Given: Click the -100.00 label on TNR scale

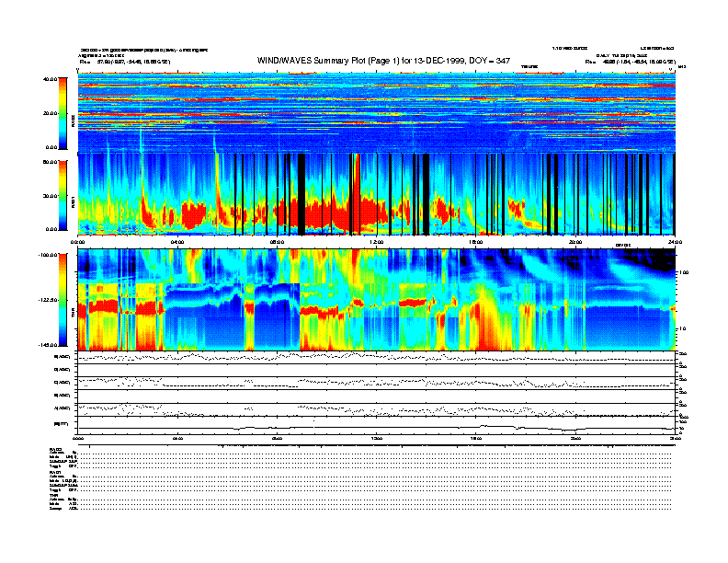Looking at the screenshot, I should tap(48, 255).
